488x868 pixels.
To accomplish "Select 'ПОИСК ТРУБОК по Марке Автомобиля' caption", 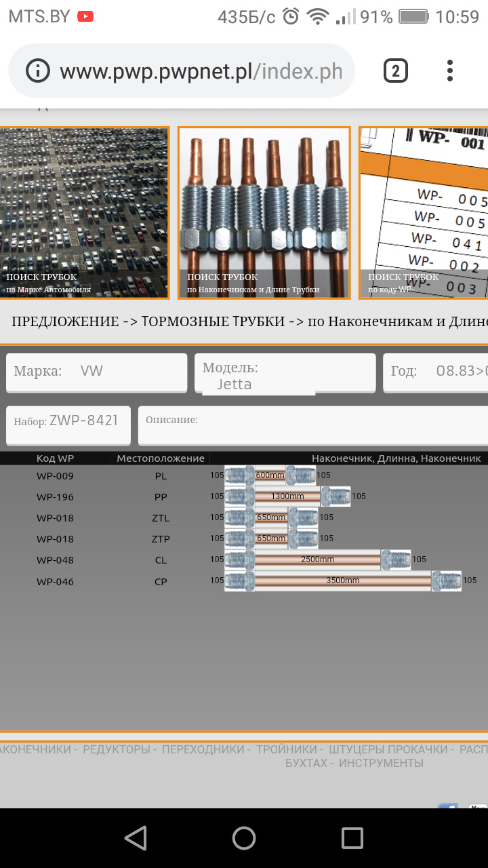I will (x=49, y=283).
